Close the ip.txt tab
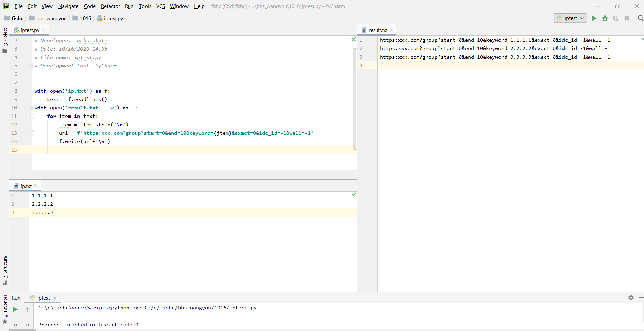Viewport: 644px width, 331px height. click(36, 186)
